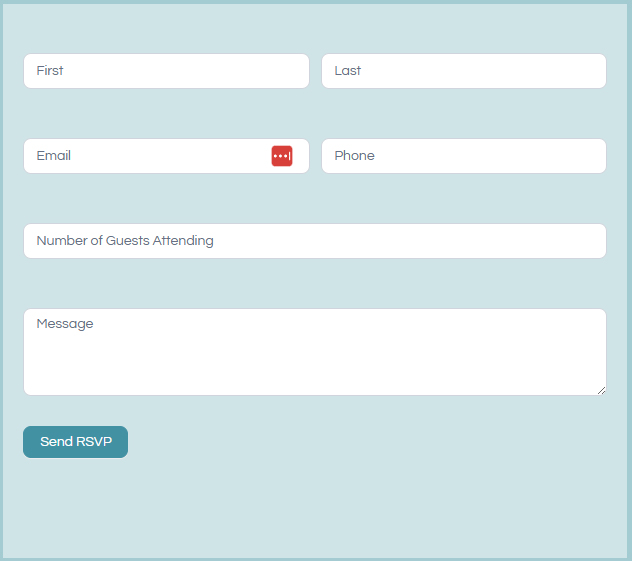Grab the textarea corner grip
The width and height of the screenshot is (632, 561).
601,390
